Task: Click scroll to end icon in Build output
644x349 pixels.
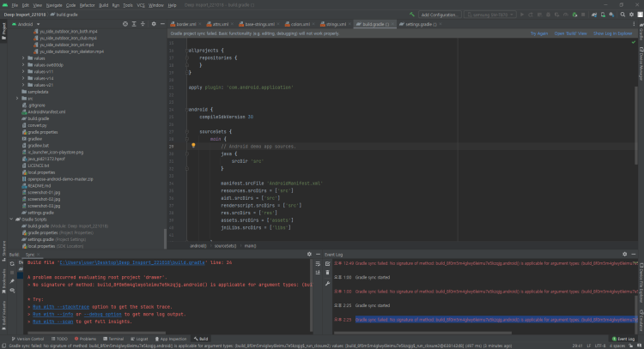Action: point(318,273)
